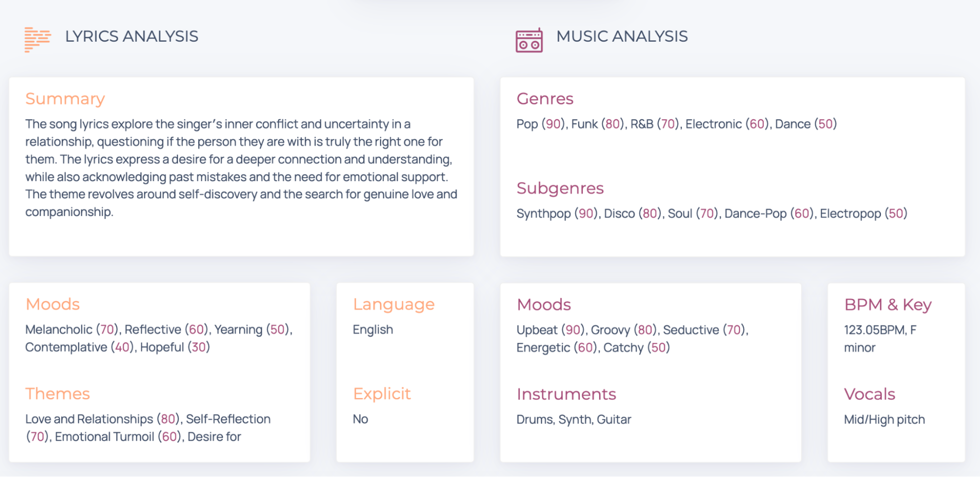Viewport: 980px width, 477px height.
Task: Toggle the Mid/High pitch vocals value
Action: tap(884, 419)
